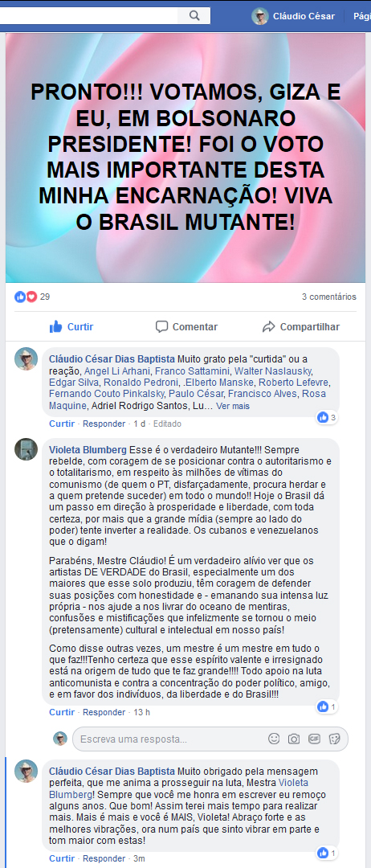371x868 pixels.
Task: Open GIF picker in the reply box
Action: [314, 739]
